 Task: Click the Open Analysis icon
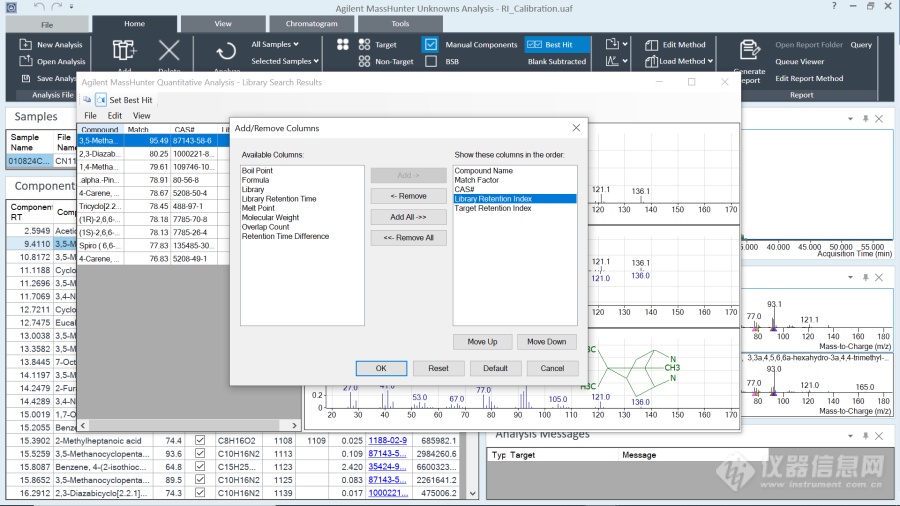click(25, 61)
